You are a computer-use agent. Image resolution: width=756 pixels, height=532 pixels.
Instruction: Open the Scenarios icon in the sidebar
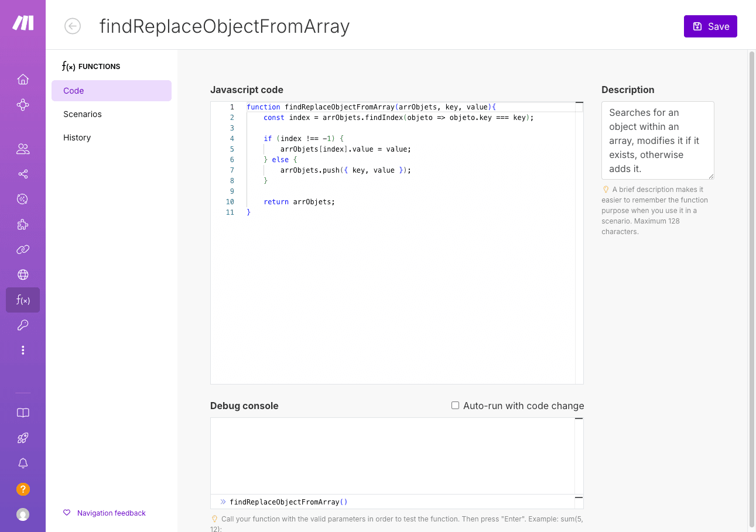point(23,105)
